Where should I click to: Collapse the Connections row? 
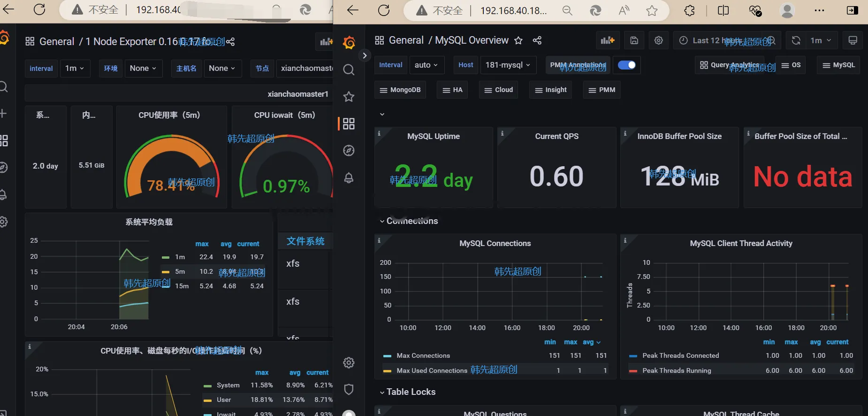click(409, 221)
